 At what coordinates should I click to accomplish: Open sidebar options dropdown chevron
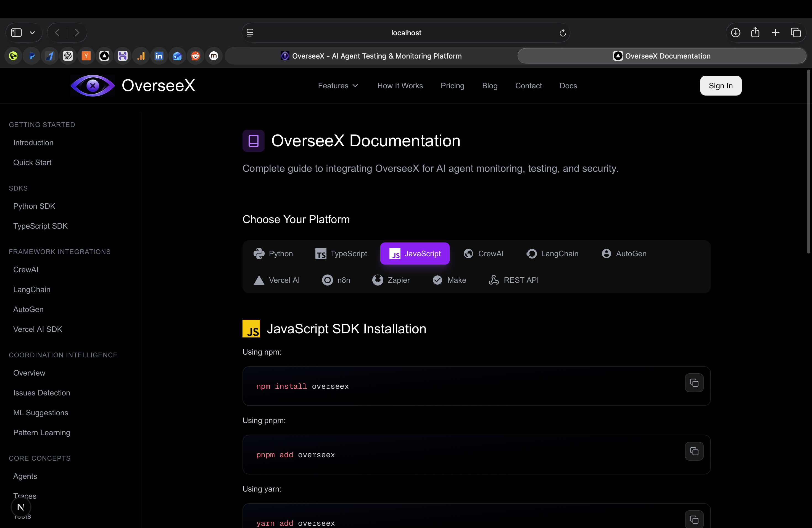[32, 33]
